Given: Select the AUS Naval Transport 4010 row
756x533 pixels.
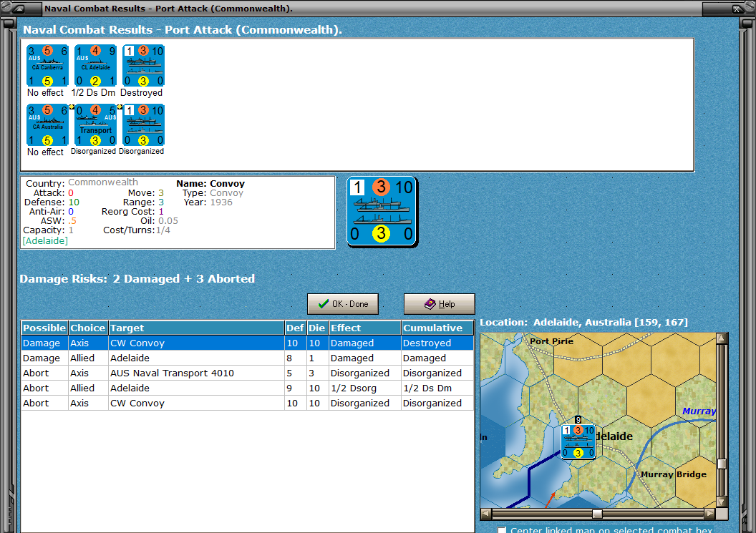Looking at the screenshot, I should [247, 373].
